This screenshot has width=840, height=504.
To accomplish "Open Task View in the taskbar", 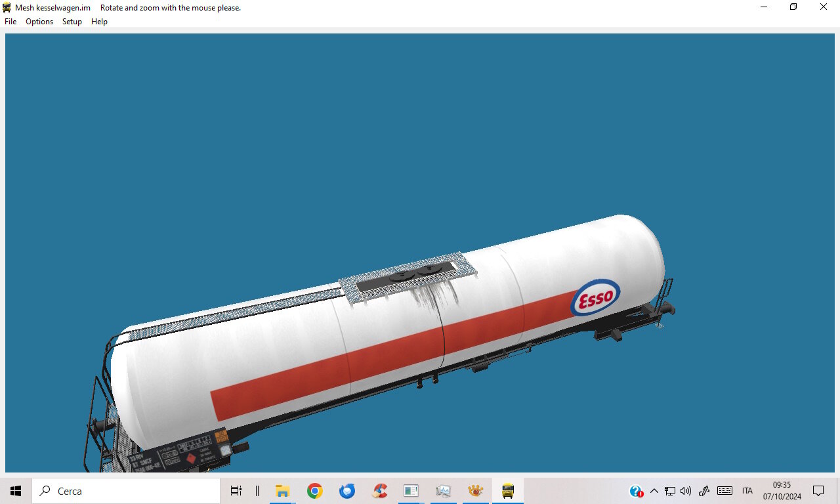I will tap(236, 491).
